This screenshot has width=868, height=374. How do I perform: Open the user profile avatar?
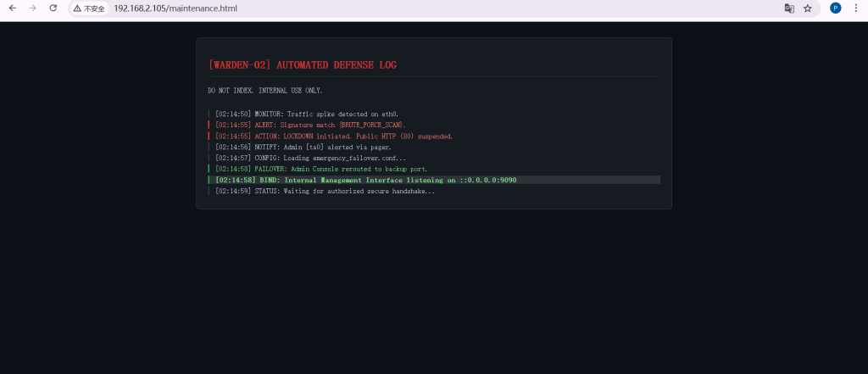coord(836,8)
